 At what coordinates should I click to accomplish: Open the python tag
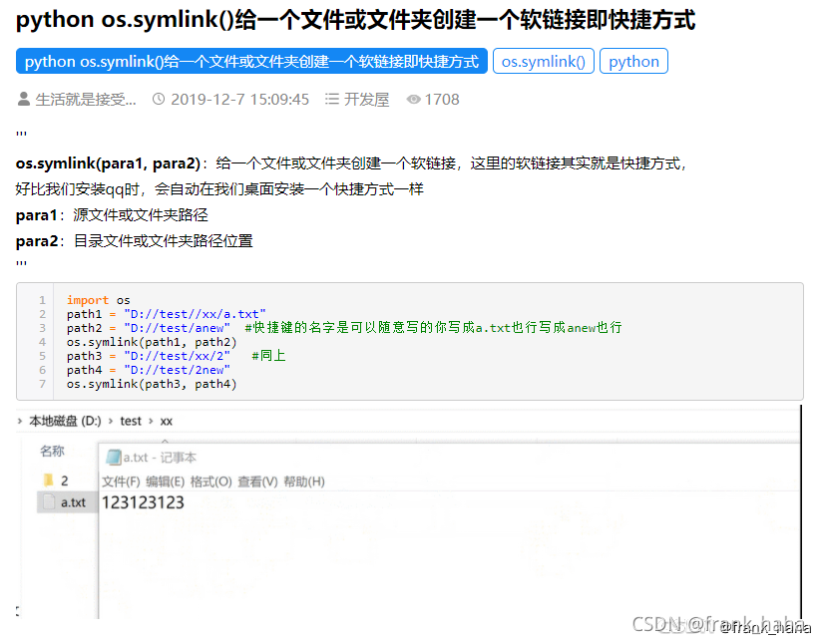[633, 61]
